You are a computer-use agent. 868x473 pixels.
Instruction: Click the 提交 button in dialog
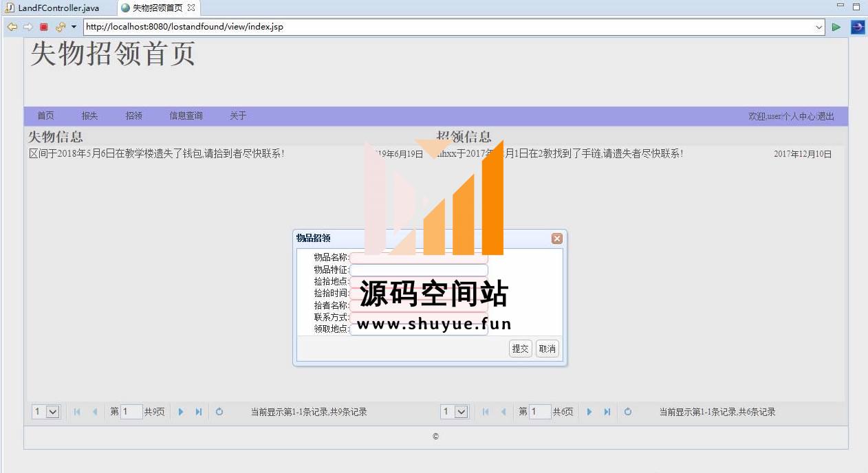tap(520, 349)
